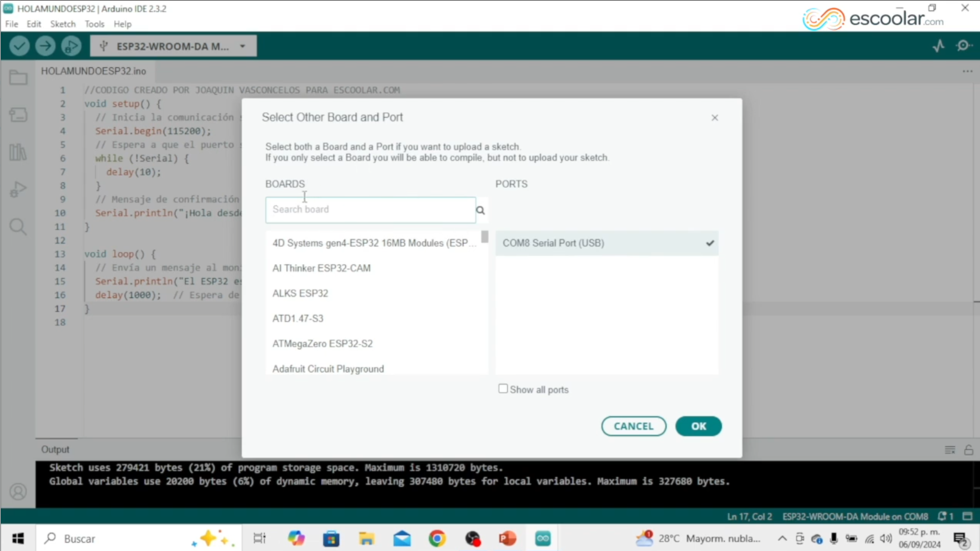Click the Start Debugging icon in toolbar

coord(71,46)
